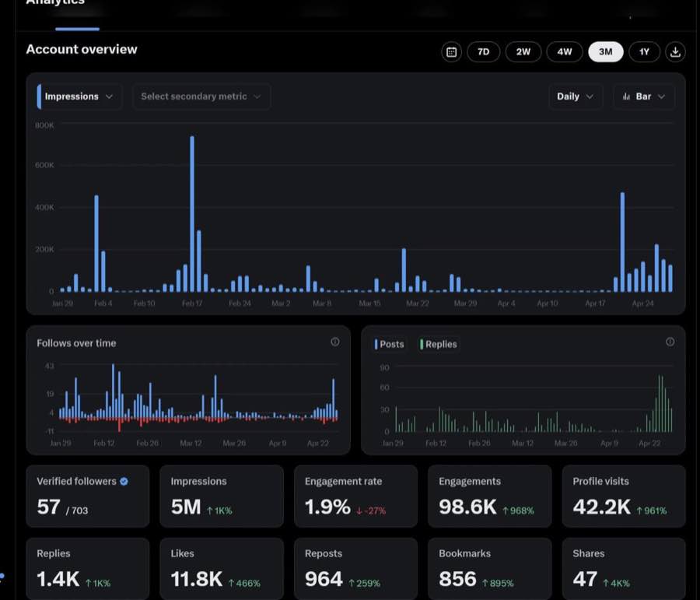Open the Impressions 5M stat card
The image size is (700, 600).
pos(222,496)
